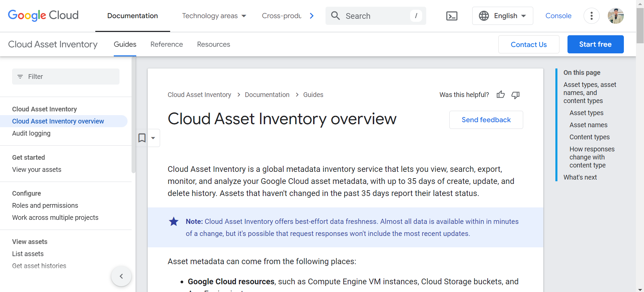Click the 'View assets' sidebar heading
Viewport: 644px width, 292px height.
30,242
